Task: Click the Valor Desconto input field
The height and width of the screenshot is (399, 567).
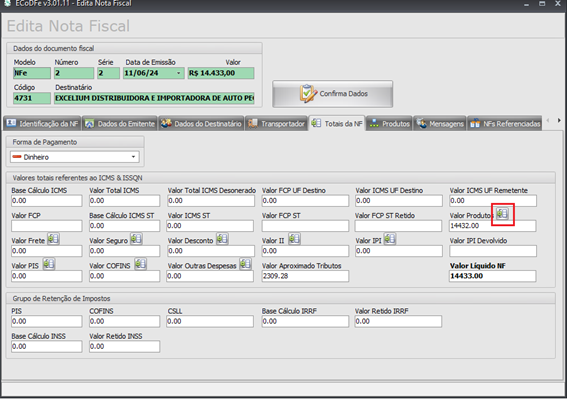Action: pyautogui.click(x=210, y=251)
